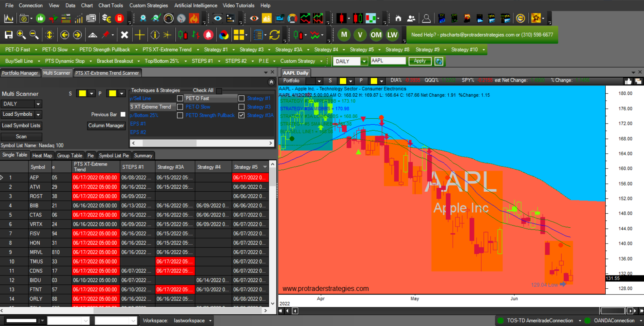Viewport: 644px width, 326px height.
Task: Open the Symbol List Pie tab
Action: [114, 155]
